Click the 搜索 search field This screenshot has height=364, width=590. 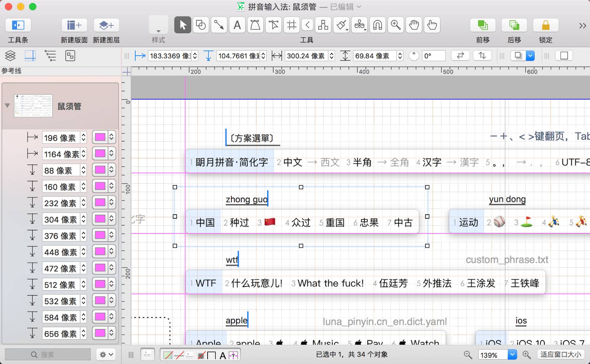48,354
